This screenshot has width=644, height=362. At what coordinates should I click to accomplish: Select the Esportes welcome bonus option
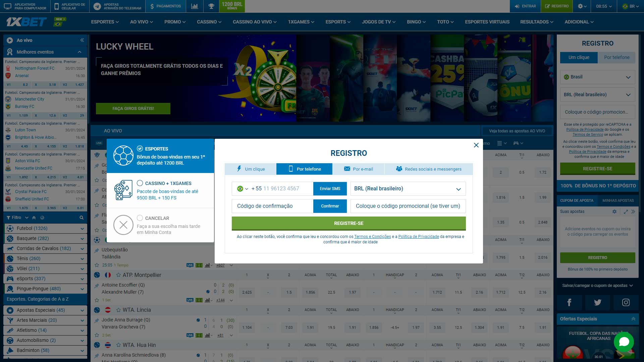click(160, 156)
